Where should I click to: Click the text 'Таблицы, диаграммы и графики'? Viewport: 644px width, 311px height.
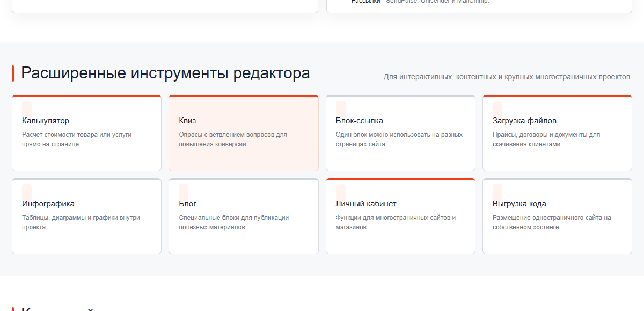click(71, 218)
